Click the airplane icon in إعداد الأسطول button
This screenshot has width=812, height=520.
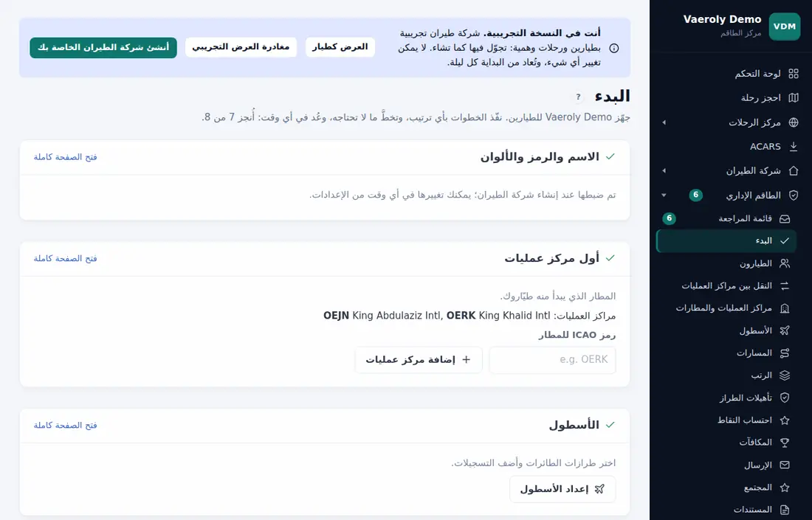[599, 489]
